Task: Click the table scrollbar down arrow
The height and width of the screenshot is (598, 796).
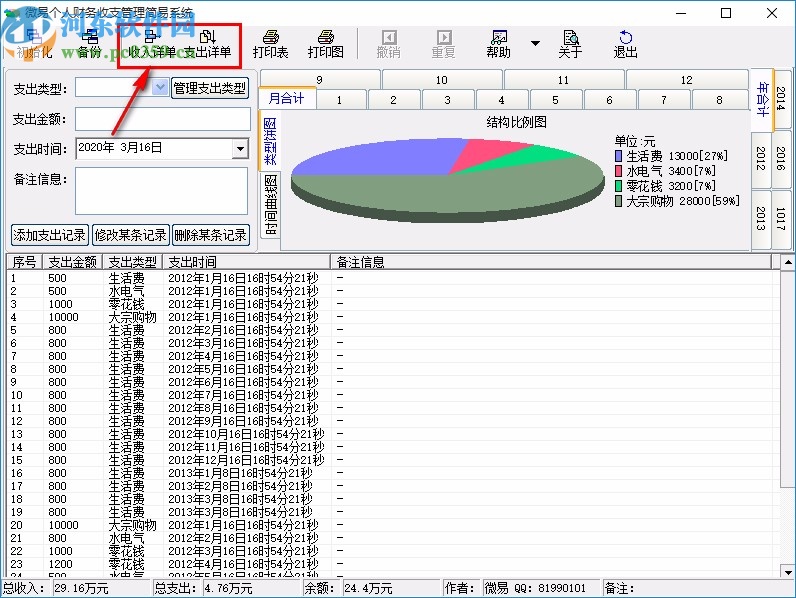Action: (x=788, y=572)
